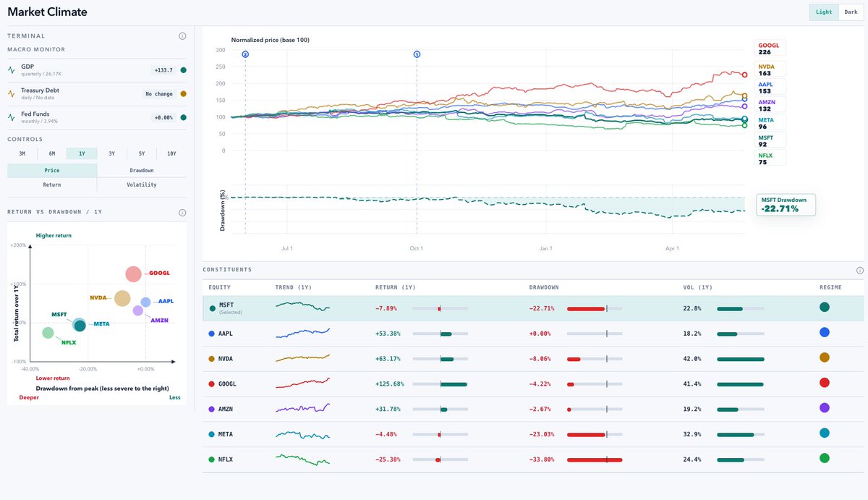Viewport: 868px width, 500px height.
Task: Select the META constituent row
Action: [534, 433]
